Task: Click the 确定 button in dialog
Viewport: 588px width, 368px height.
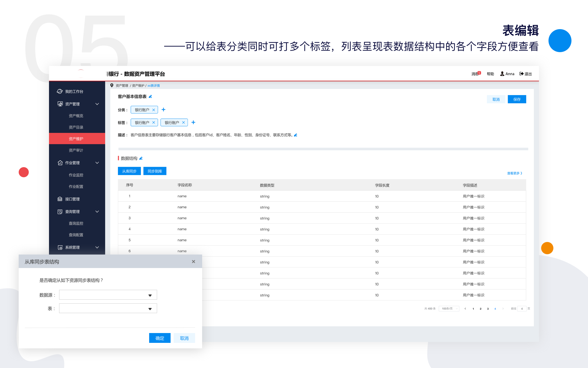Action: (x=160, y=338)
